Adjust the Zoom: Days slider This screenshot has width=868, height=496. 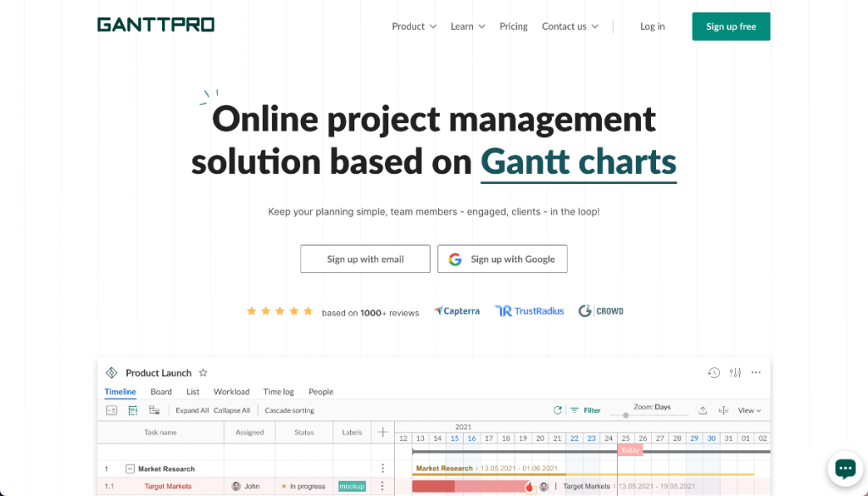point(626,416)
